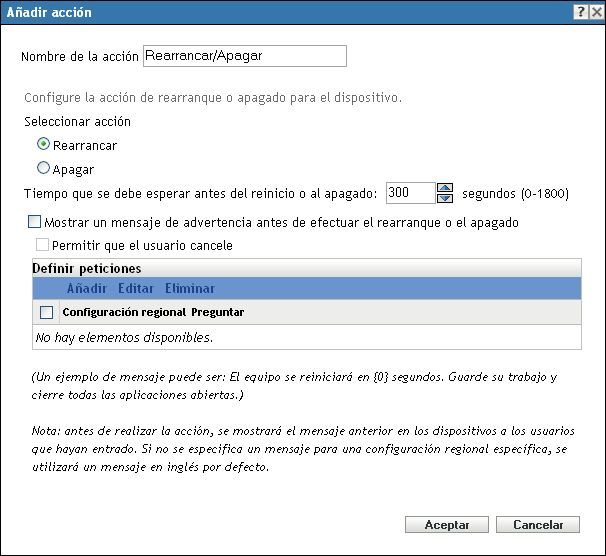Screen dimensions: 606x556
Task: Select the Apagar radio option
Action: pyautogui.click(x=43, y=169)
